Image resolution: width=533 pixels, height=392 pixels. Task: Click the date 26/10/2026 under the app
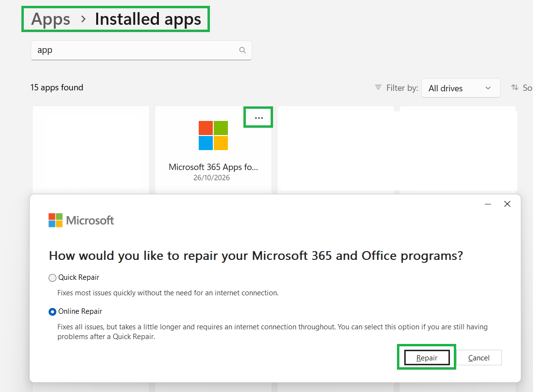(211, 178)
